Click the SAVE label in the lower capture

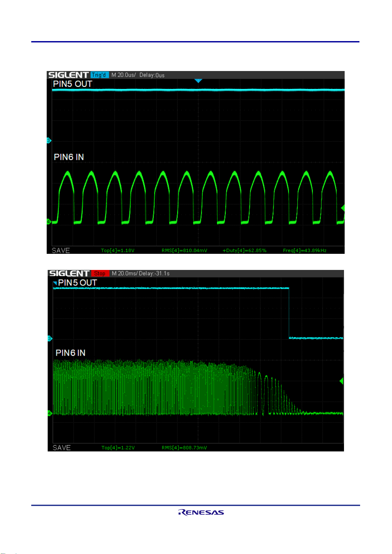click(62, 448)
